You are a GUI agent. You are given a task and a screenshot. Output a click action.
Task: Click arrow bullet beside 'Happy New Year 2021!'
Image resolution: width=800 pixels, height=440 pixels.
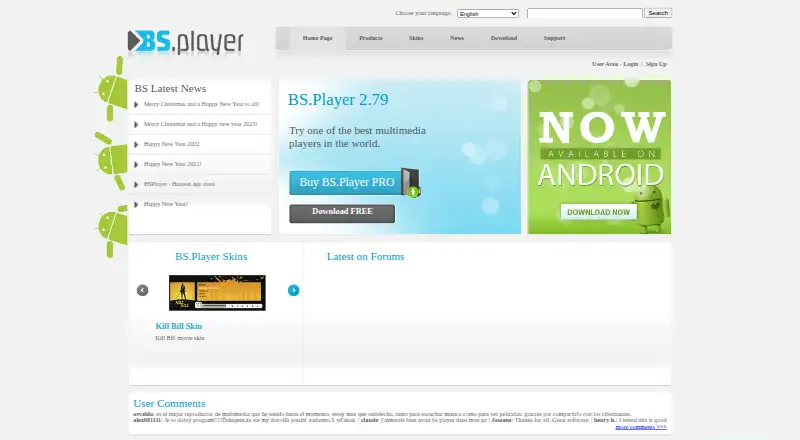coord(136,164)
